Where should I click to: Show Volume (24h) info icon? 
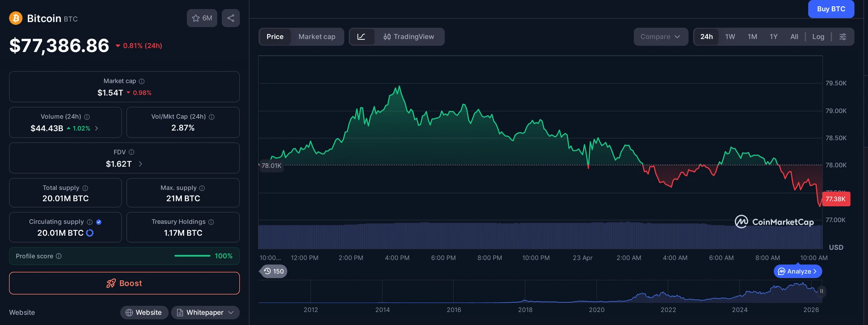pyautogui.click(x=87, y=117)
